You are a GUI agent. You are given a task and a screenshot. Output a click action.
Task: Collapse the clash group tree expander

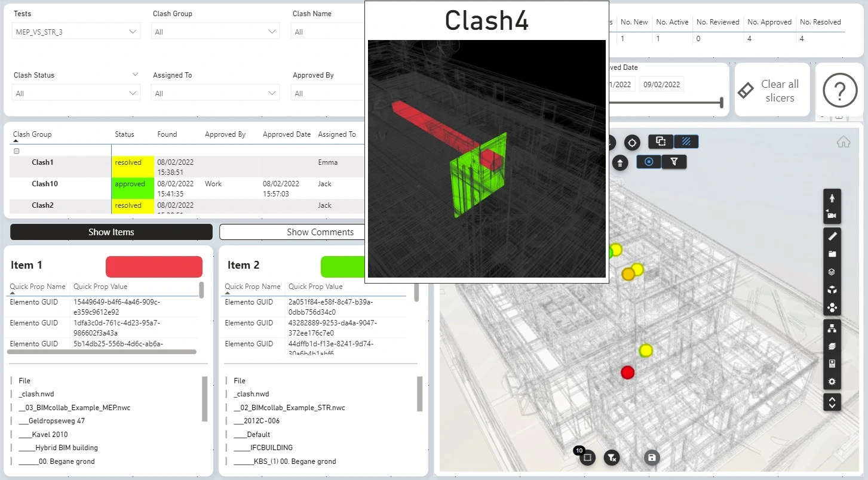click(x=17, y=151)
